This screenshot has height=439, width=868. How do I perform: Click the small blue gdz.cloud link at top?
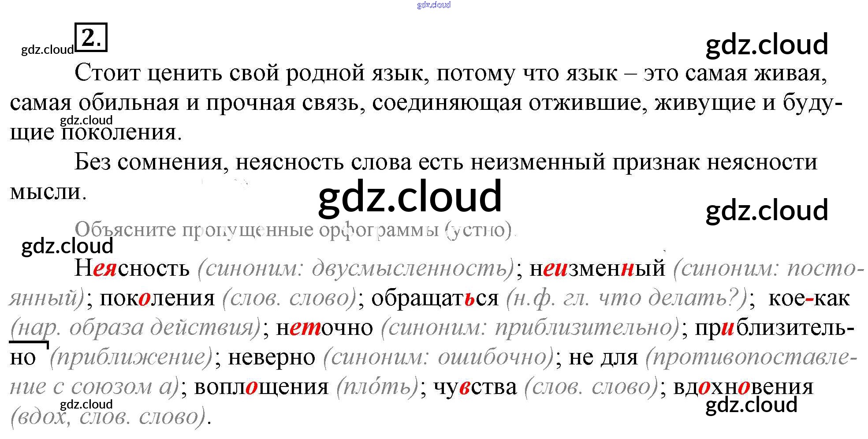click(433, 5)
